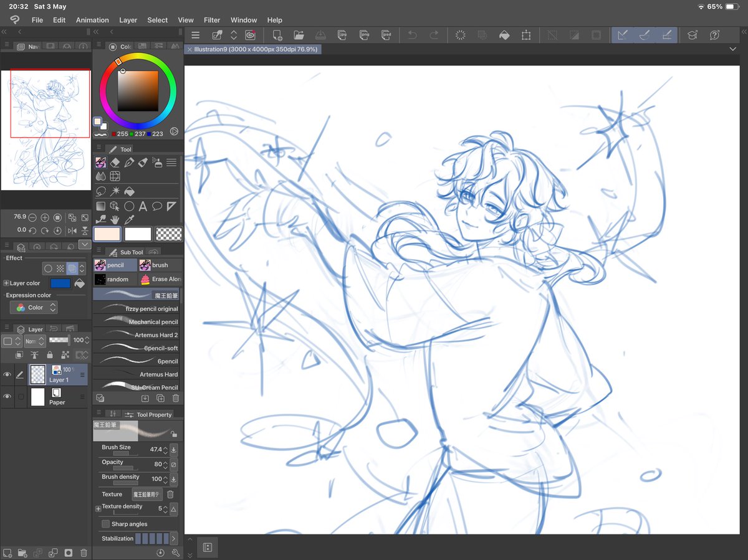Screen dimensions: 748x560
Task: Click the Undo arrow in the command bar
Action: click(x=412, y=36)
